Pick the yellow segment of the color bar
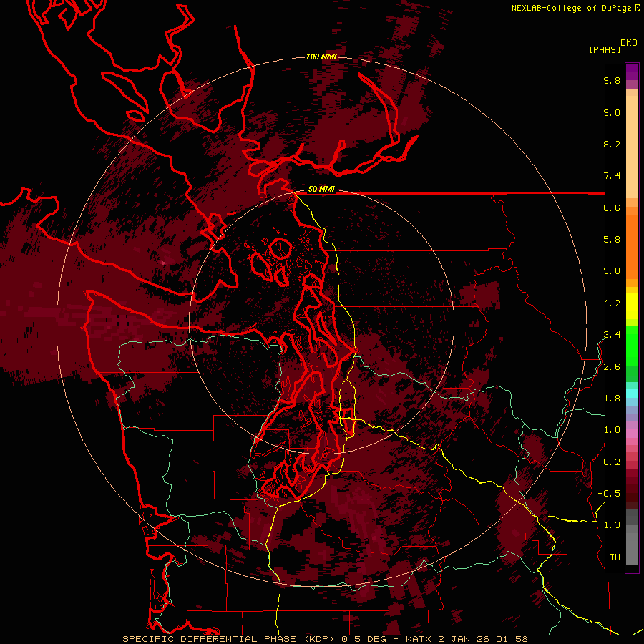Screen dimensions: 644x644 click(x=632, y=306)
